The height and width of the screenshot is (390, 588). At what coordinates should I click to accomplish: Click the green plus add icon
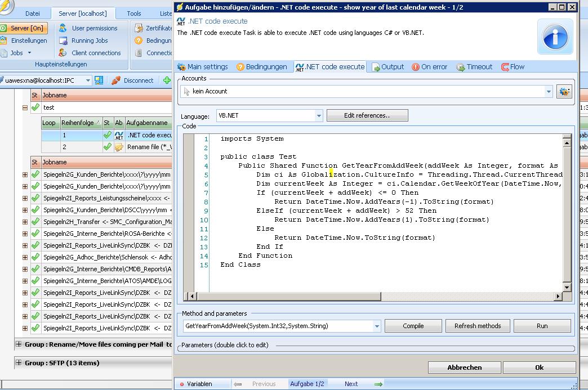(167, 80)
